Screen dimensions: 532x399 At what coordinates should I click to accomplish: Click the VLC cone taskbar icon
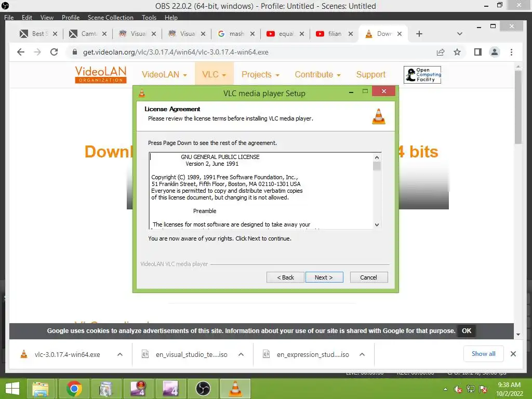[235, 389]
